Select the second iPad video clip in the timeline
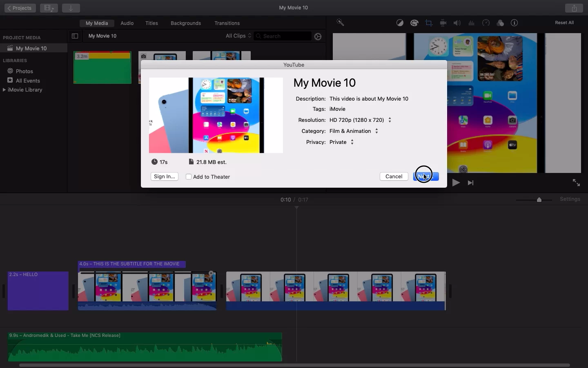 pos(336,291)
